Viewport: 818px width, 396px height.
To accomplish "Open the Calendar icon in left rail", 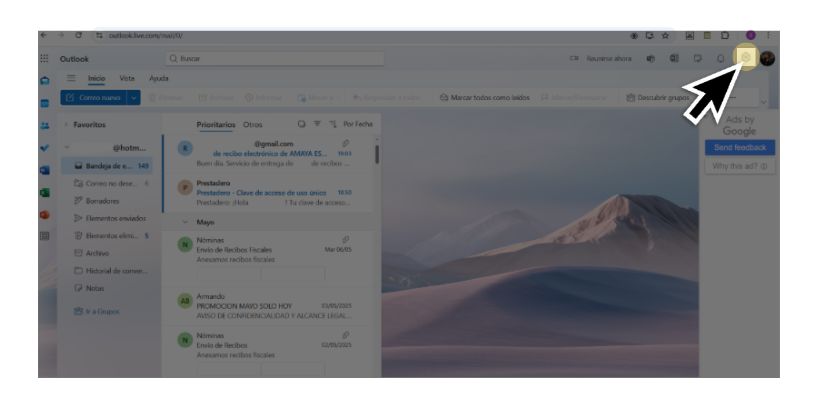I will [x=45, y=103].
